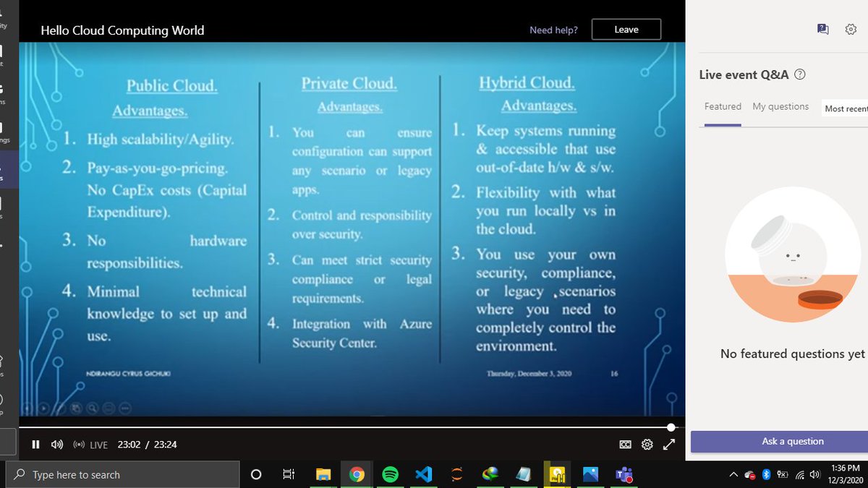
Task: Launch Visual Studio Code from the taskbar
Action: tap(423, 475)
